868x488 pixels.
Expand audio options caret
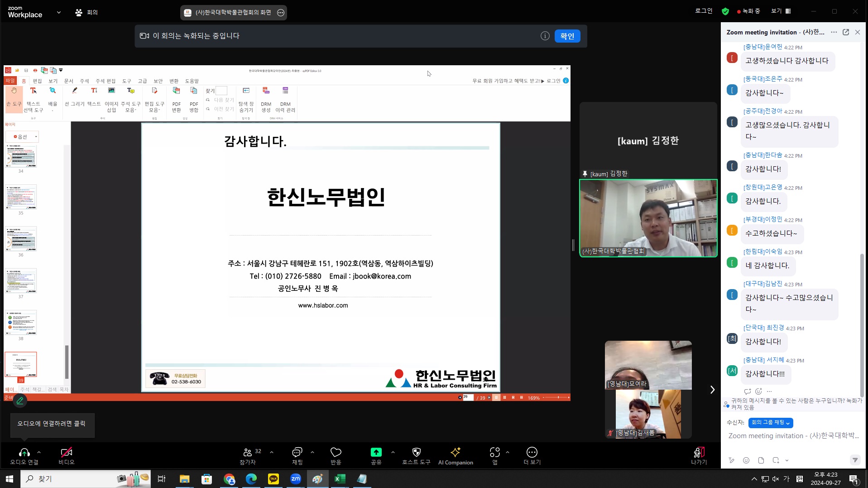click(39, 452)
